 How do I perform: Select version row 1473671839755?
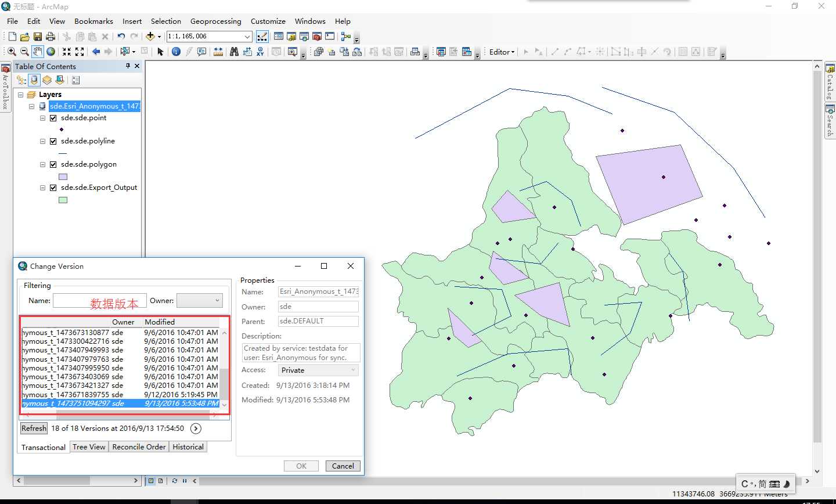coord(120,395)
